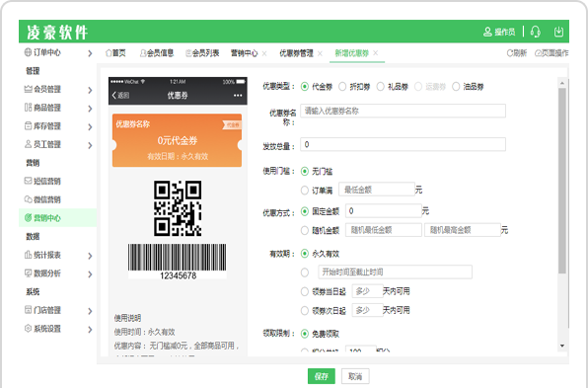Tap the three-dots menu in phone preview
Screen dimensions: 588x388
pyautogui.click(x=238, y=96)
